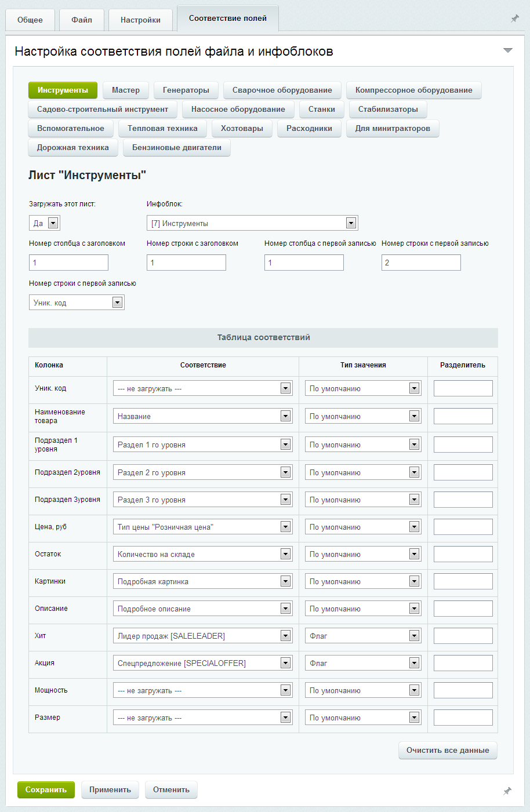Collapse the section using the header arrow

[508, 51]
